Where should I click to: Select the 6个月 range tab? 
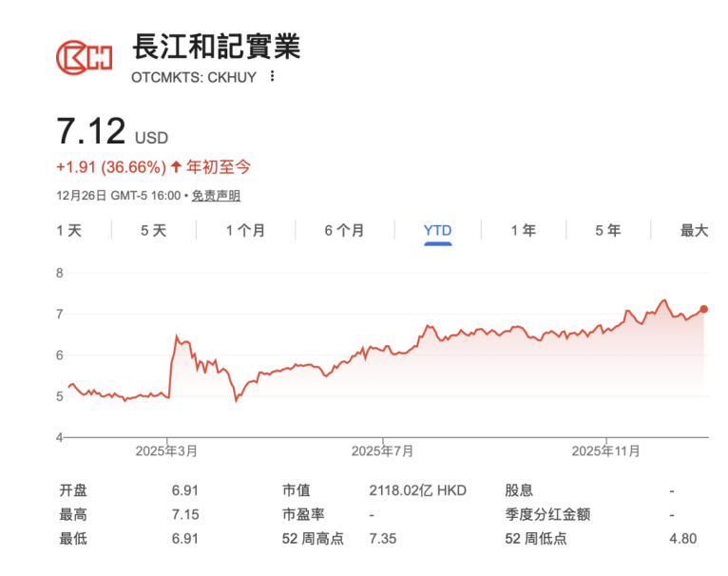pos(344,231)
